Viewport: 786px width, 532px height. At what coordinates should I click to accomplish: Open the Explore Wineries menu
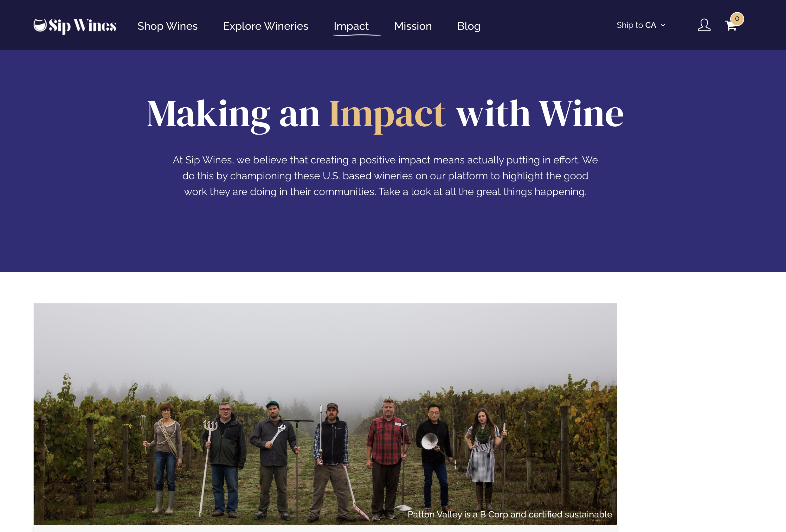[266, 26]
